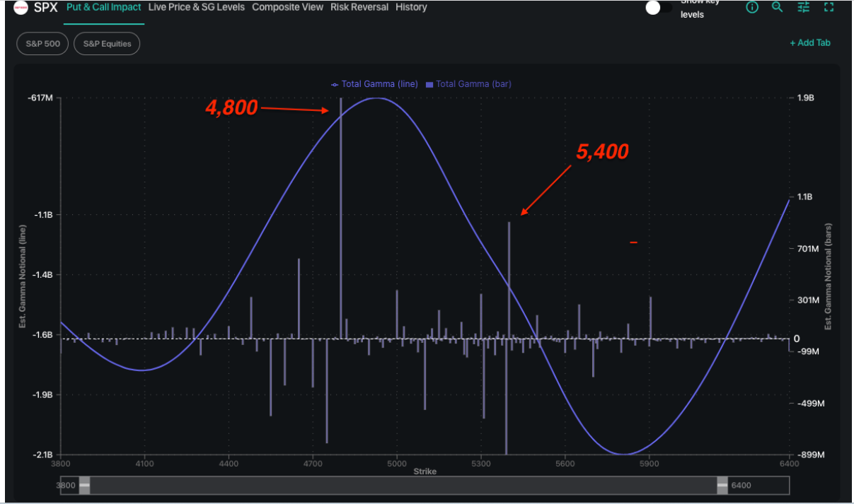Click the right range slider handle at 6400

(722, 486)
